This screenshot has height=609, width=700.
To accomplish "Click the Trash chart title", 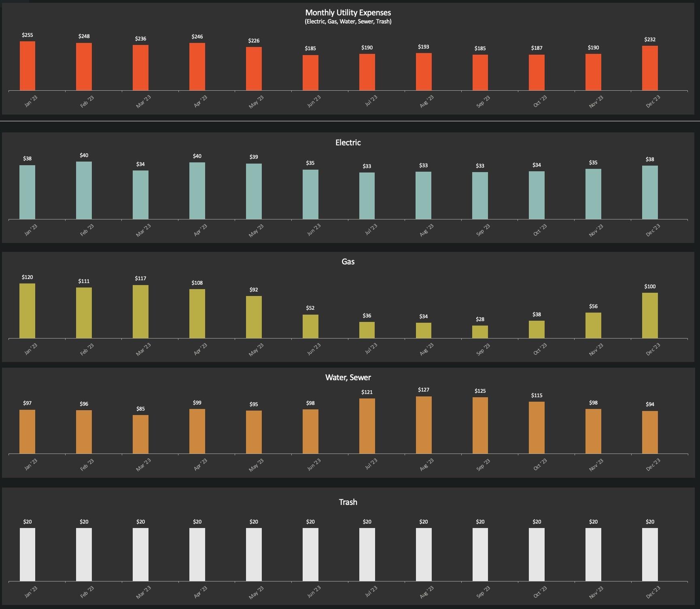I will (x=348, y=502).
